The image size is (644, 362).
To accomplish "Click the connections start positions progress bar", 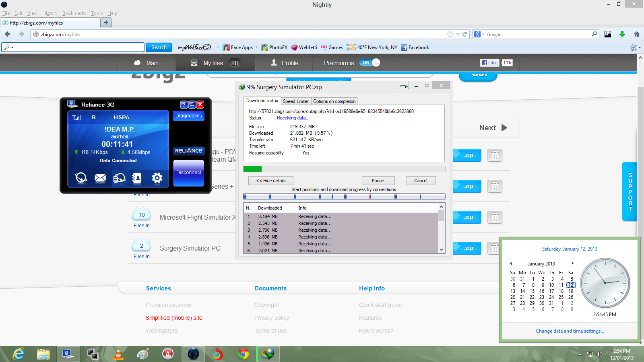I will tap(344, 197).
